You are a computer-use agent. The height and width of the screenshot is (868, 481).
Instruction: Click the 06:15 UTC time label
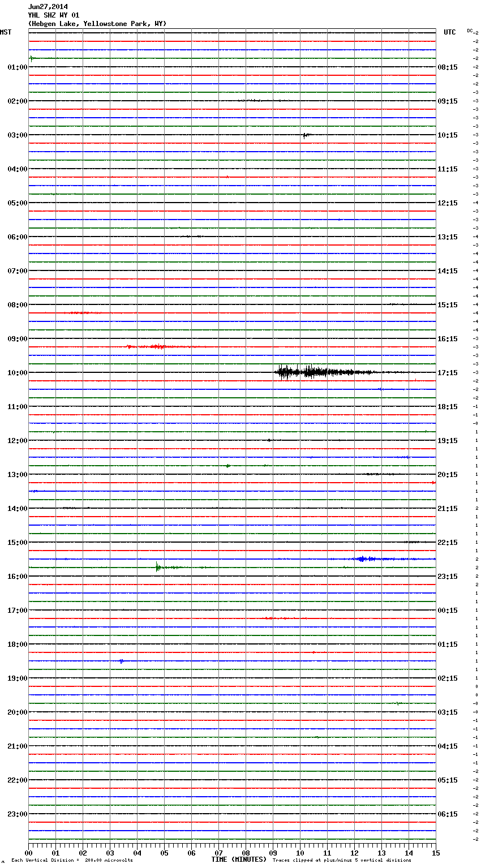click(448, 814)
